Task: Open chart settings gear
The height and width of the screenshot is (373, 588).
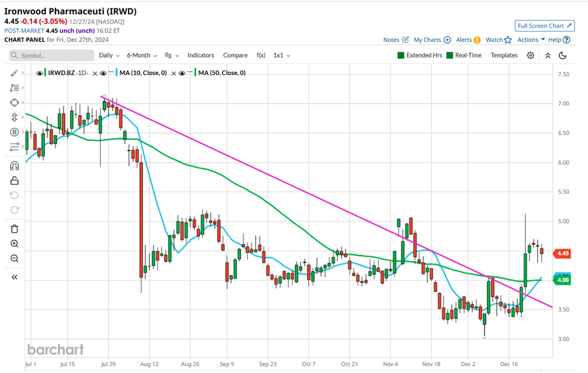Action: [530, 55]
